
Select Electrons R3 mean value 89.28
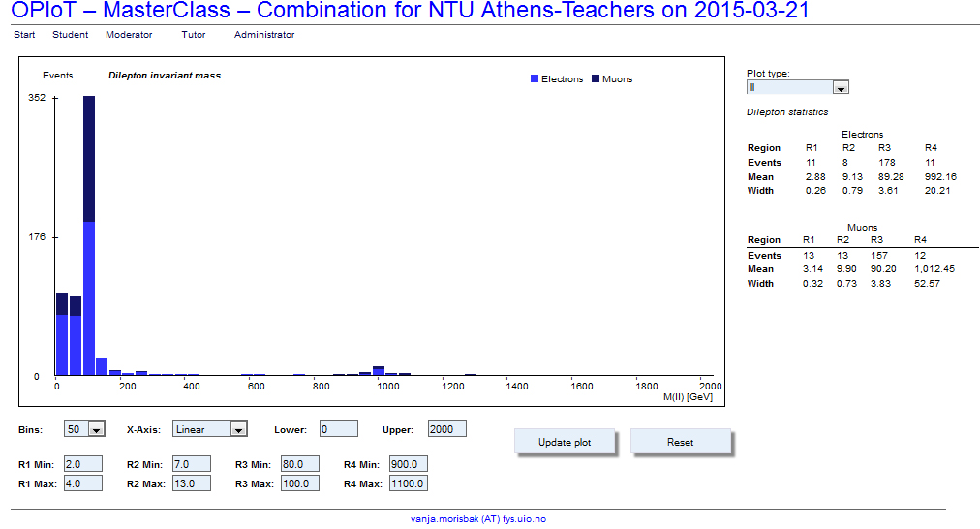point(891,177)
